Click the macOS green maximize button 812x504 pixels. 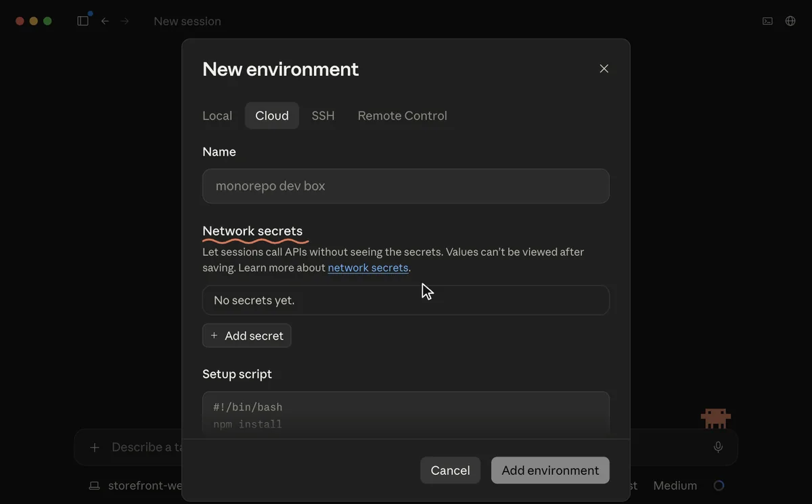pos(47,21)
